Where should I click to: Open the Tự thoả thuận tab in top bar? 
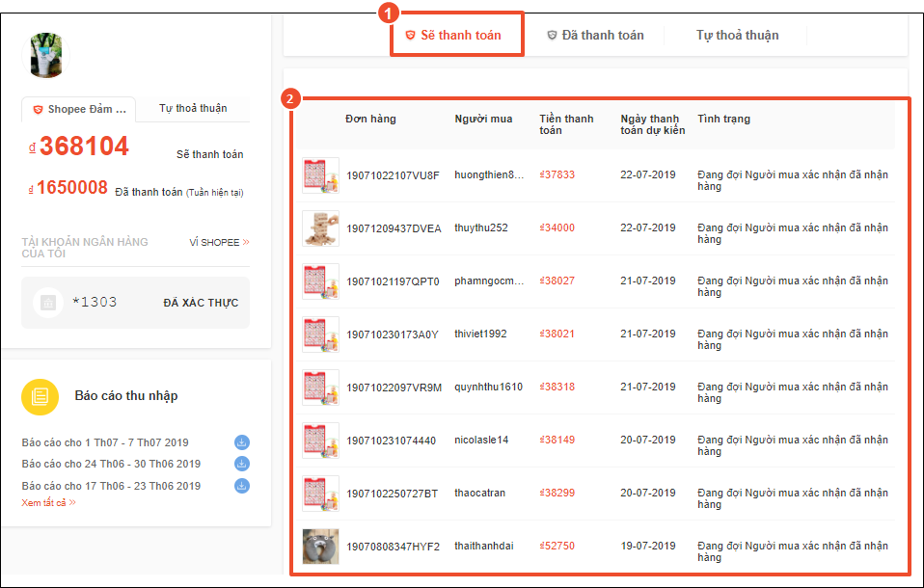[x=737, y=36]
